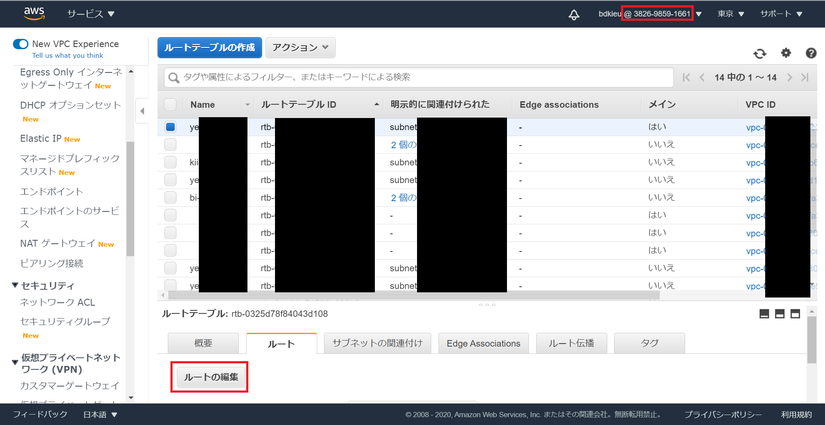Open the notifications bell
The image size is (825, 425).
click(574, 14)
